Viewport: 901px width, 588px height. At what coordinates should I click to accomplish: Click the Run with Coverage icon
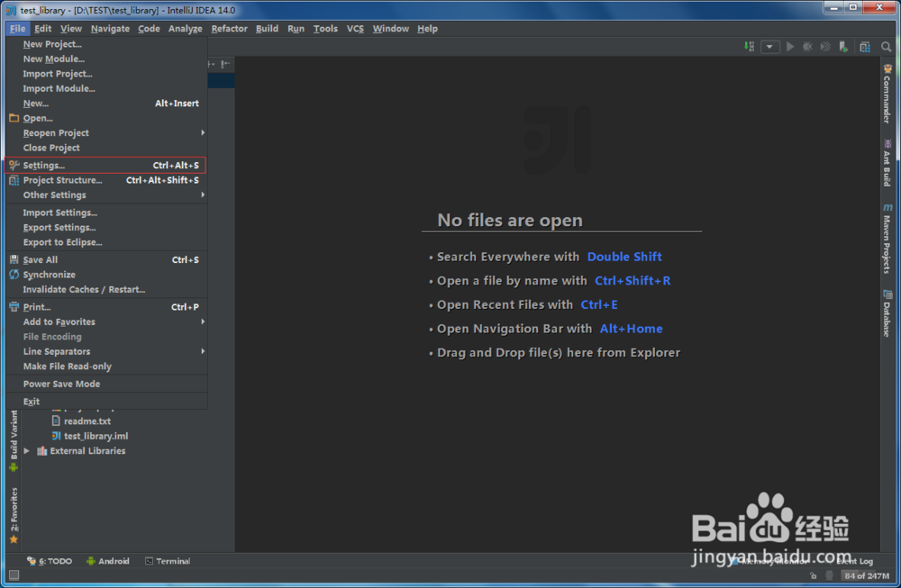pyautogui.click(x=825, y=47)
